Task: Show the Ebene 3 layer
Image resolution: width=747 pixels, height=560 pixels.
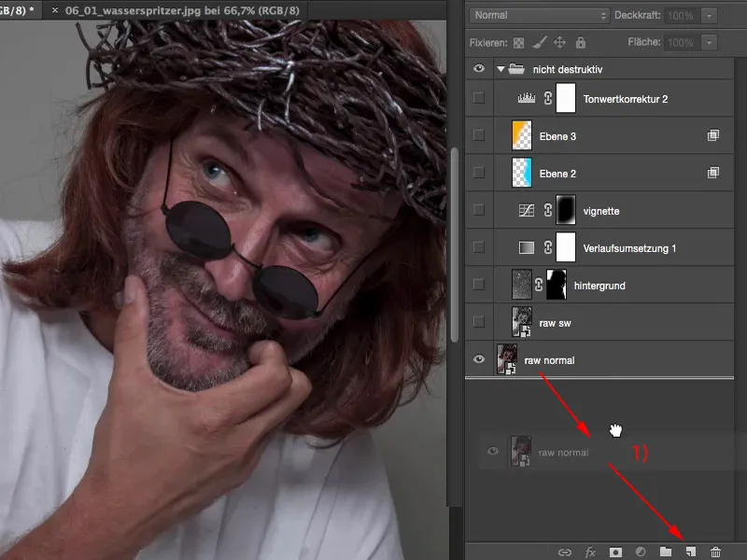Action: pos(479,135)
